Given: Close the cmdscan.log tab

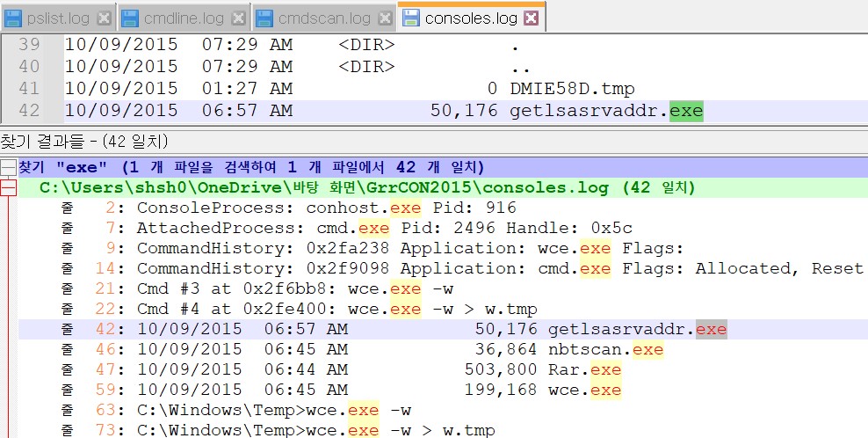Looking at the screenshot, I should pos(386,18).
